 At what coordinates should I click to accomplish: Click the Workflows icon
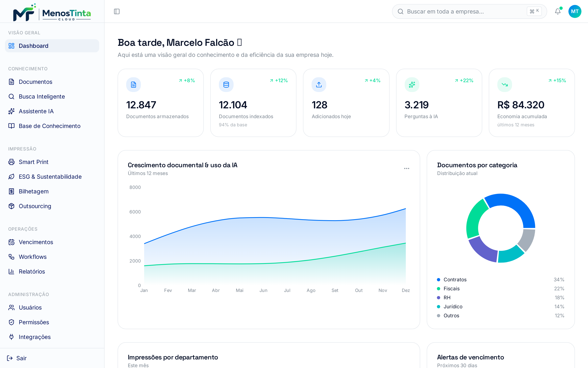pyautogui.click(x=11, y=257)
